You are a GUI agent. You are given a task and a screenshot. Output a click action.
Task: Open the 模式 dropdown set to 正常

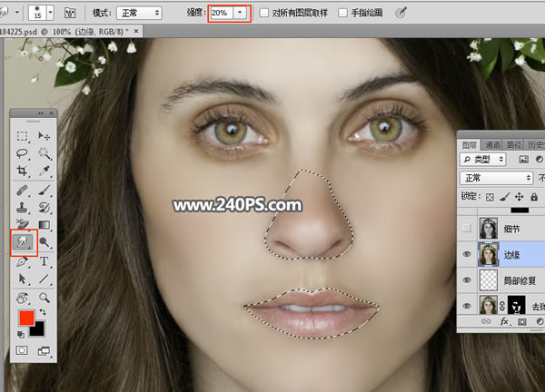139,14
